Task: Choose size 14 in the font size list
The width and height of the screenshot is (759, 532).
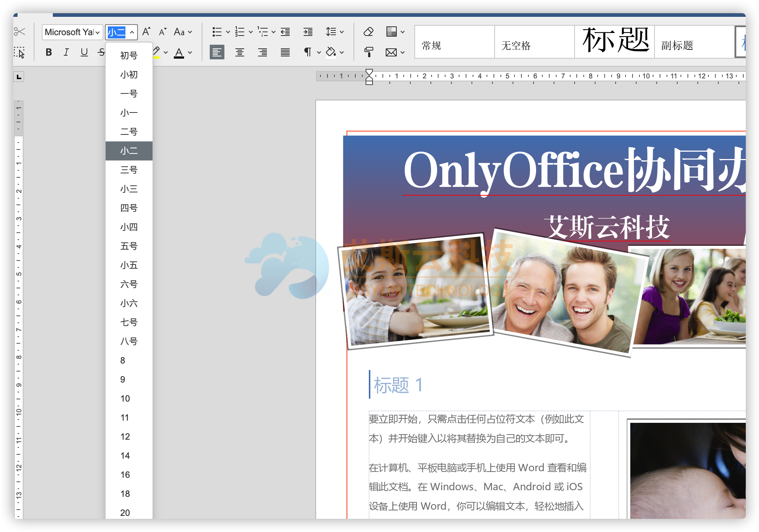Action: coord(125,455)
